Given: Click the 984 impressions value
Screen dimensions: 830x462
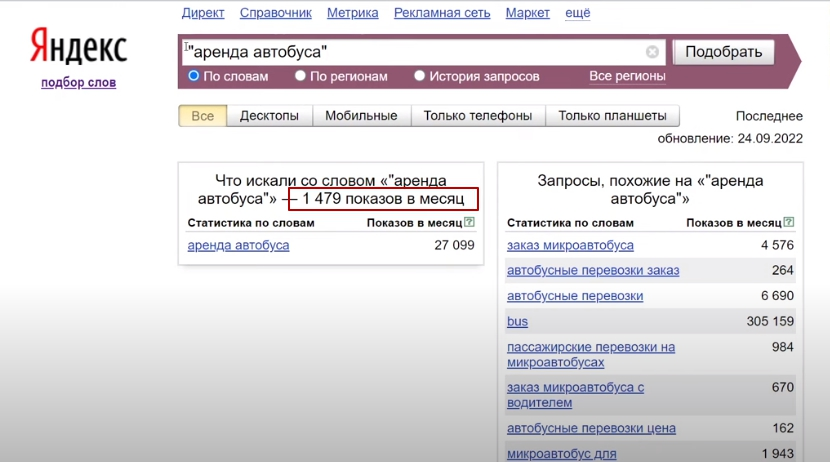Looking at the screenshot, I should click(782, 347).
